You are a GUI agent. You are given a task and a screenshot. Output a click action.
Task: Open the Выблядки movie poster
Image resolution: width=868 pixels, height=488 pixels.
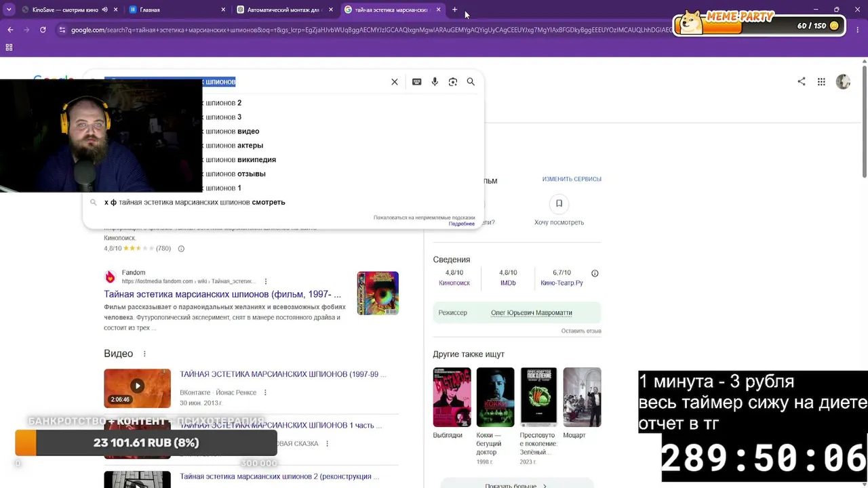[x=452, y=397]
